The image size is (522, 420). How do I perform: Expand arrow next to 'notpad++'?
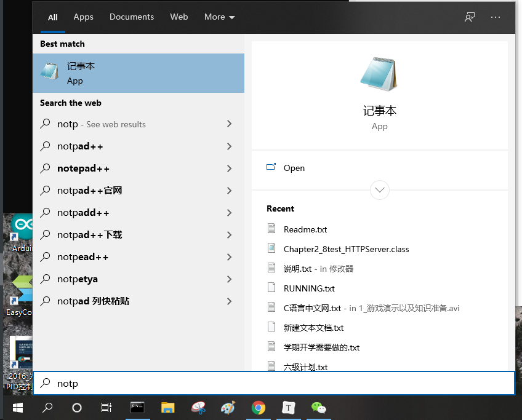pos(229,146)
